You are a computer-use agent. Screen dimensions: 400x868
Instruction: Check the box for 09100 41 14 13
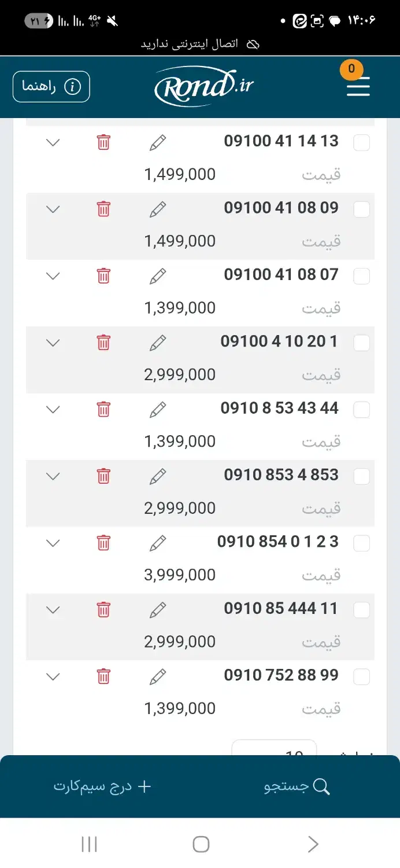pyautogui.click(x=361, y=143)
